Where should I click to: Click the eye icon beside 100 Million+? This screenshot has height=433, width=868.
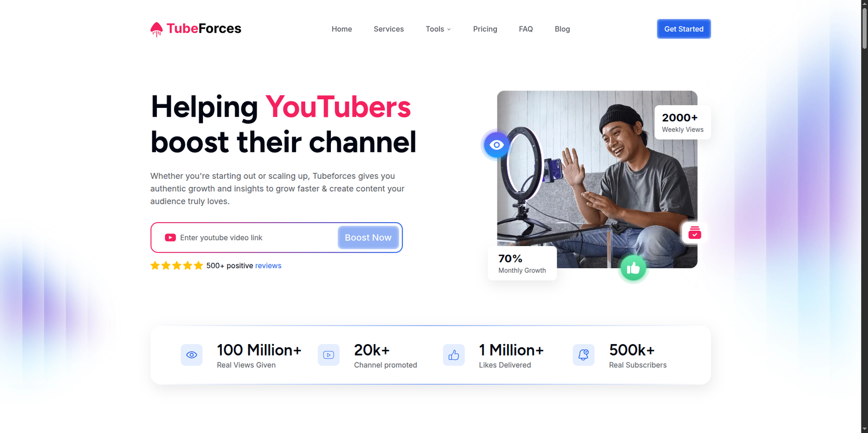tap(192, 355)
